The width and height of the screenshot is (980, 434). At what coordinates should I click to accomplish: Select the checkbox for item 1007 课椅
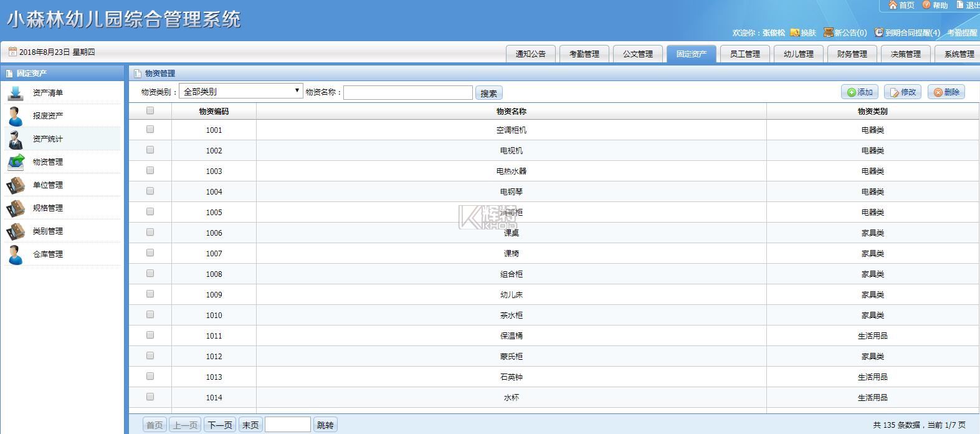tap(150, 253)
